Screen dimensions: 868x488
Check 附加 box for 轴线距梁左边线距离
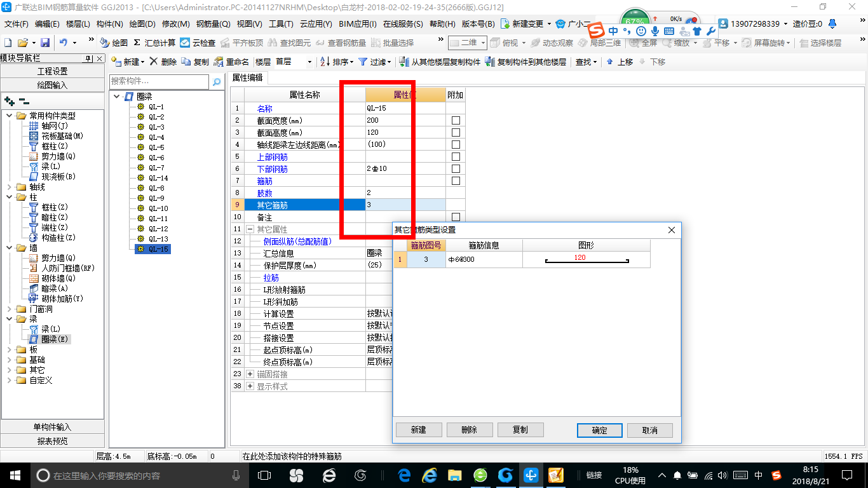pos(456,144)
